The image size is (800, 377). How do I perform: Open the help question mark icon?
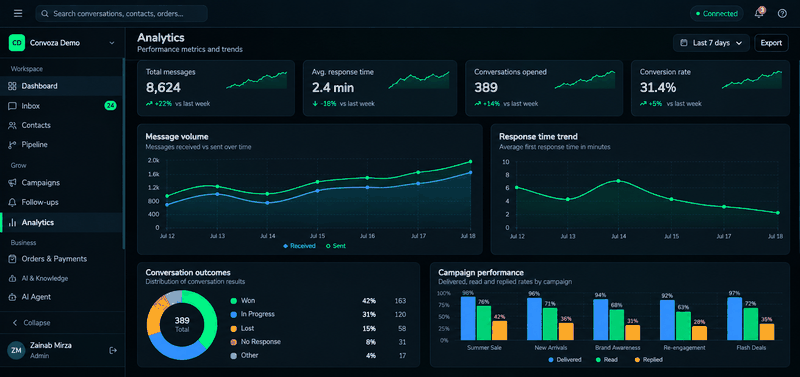[x=782, y=14]
